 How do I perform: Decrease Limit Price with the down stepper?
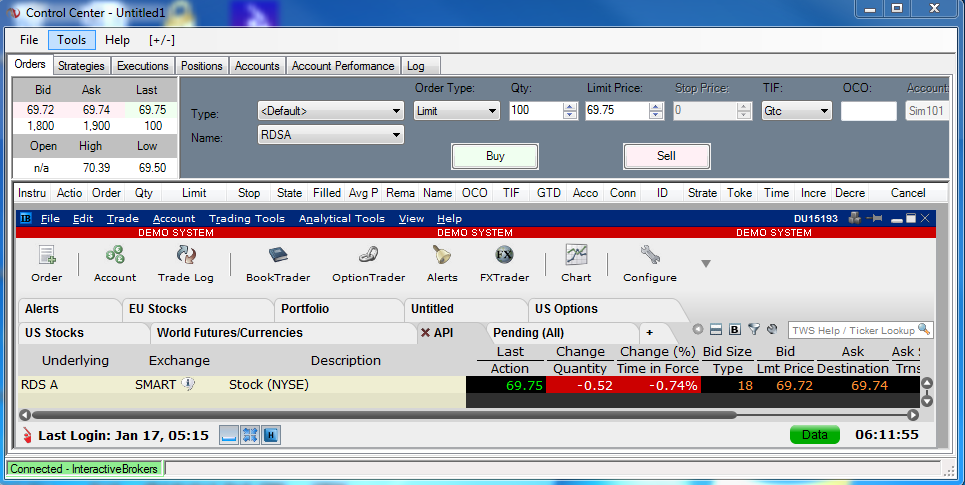[x=656, y=115]
